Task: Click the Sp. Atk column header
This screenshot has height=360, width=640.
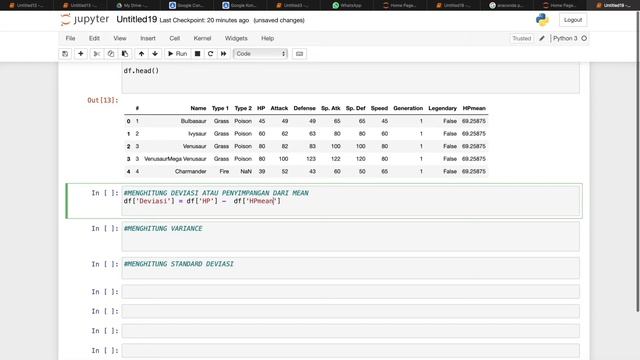Action: pyautogui.click(x=331, y=108)
